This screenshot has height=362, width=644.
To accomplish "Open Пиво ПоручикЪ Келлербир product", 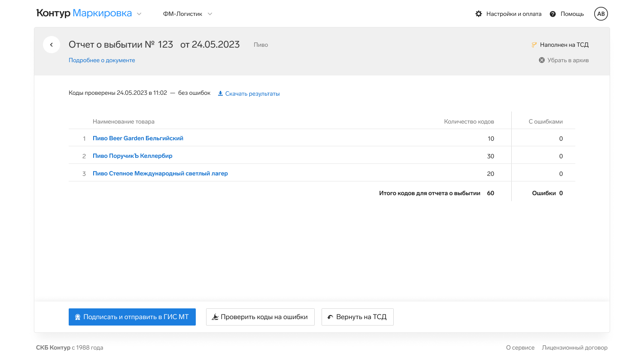I will pos(132,156).
